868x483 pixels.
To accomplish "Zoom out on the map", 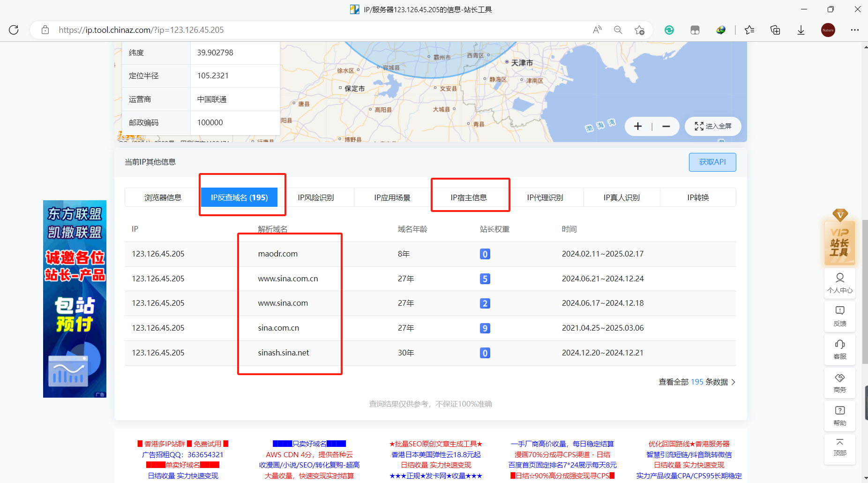I will (666, 126).
